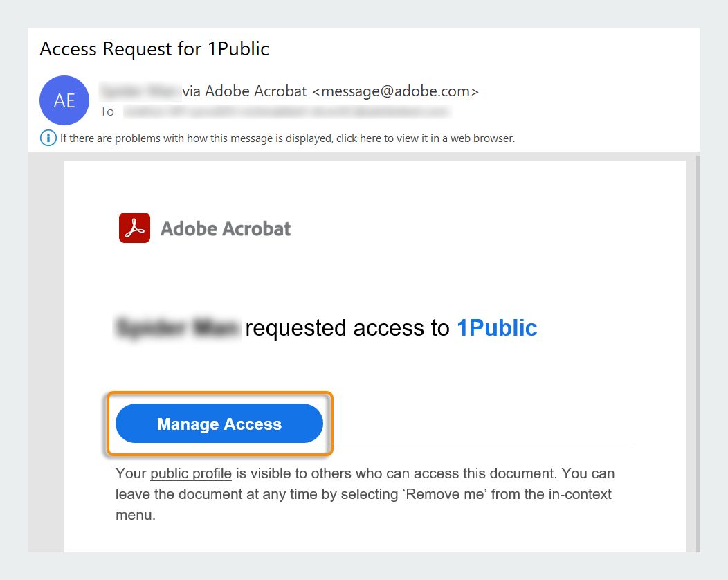
Task: Select the redacted sender name beside via Adobe Acrobat
Action: click(x=138, y=91)
